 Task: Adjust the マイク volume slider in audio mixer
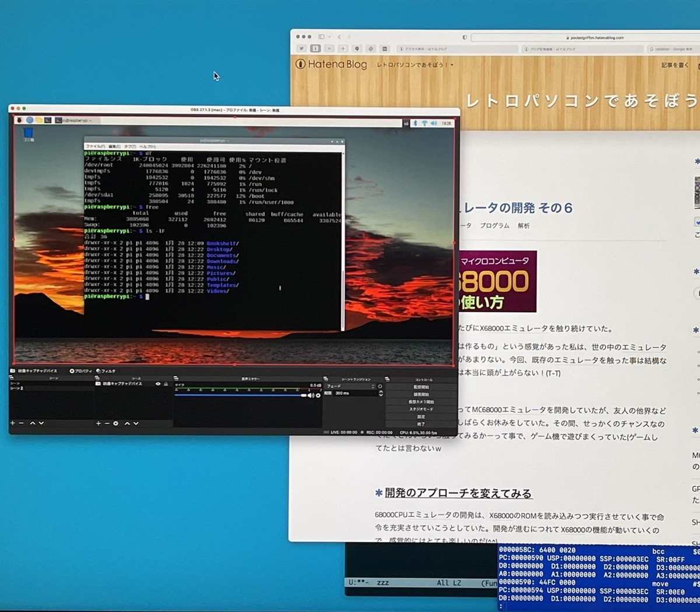point(241,396)
